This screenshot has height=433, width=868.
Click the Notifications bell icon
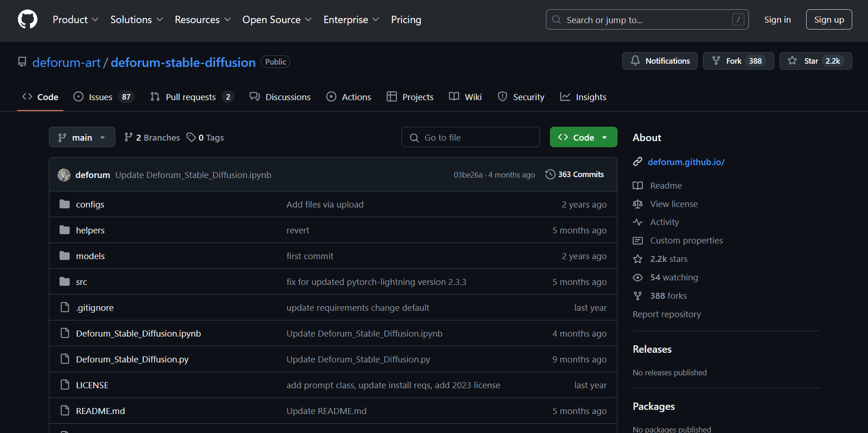click(x=635, y=61)
